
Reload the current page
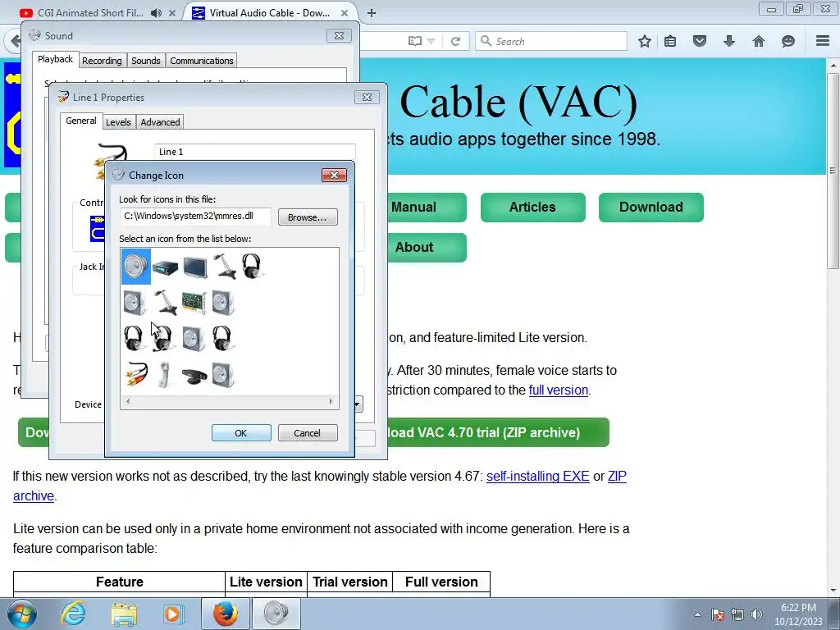pos(456,41)
